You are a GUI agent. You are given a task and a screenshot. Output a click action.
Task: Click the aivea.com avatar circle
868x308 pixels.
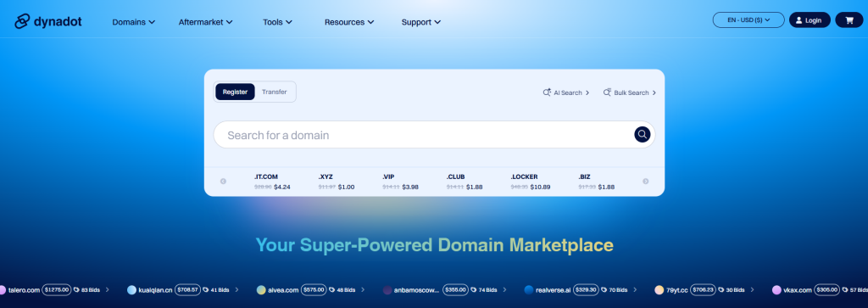[x=261, y=289]
